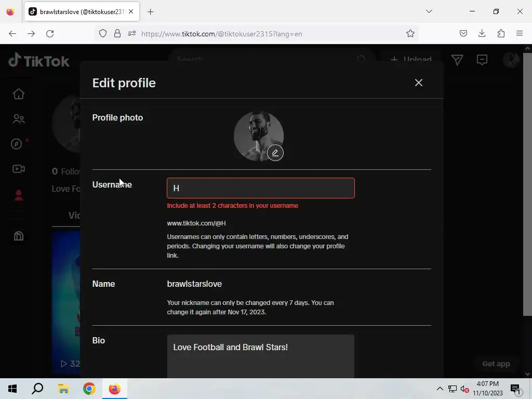Open Firefox extensions menu
The image size is (532, 399).
pos(501,33)
